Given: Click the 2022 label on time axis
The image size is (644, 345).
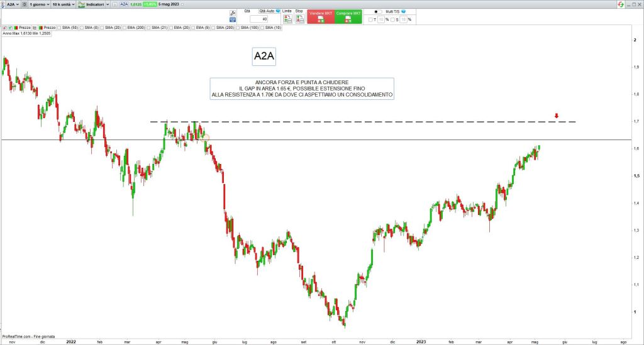Looking at the screenshot, I should coord(71,342).
